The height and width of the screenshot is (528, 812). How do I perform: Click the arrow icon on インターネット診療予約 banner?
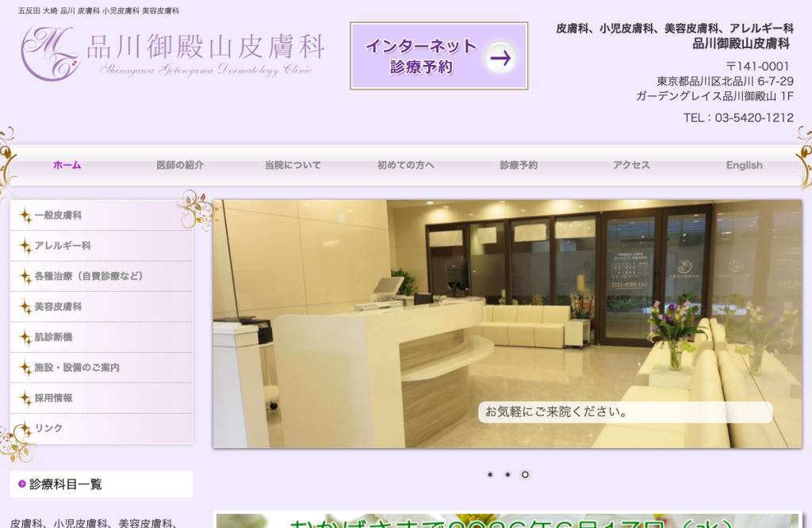500,58
